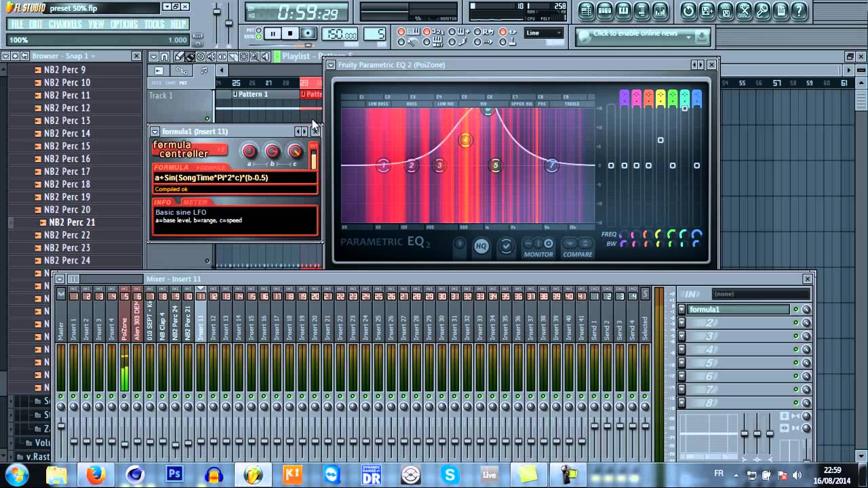Switch to the METER tab
The height and width of the screenshot is (488, 868).
[195, 203]
